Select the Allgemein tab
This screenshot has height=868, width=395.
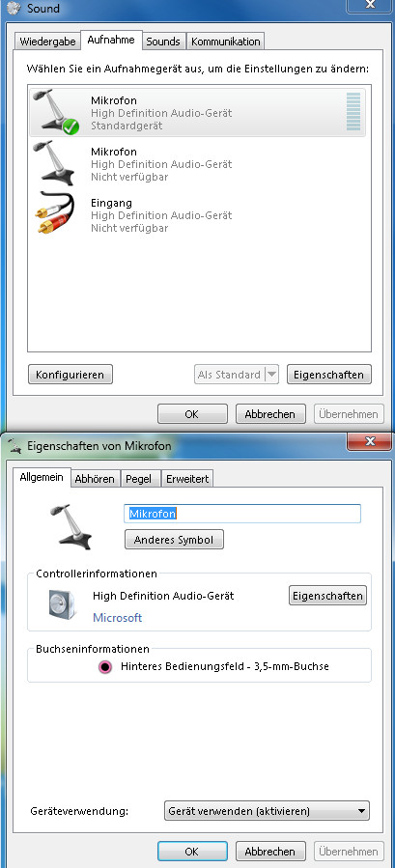(x=42, y=477)
